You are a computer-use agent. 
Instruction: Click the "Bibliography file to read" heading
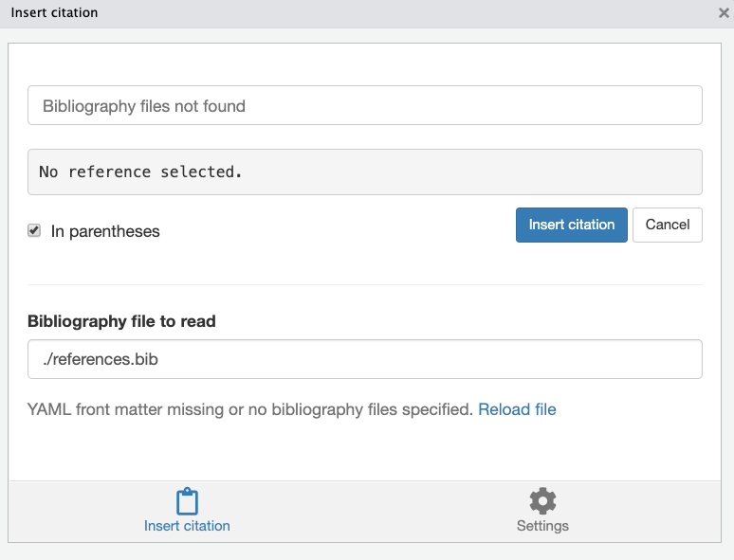pyautogui.click(x=121, y=321)
